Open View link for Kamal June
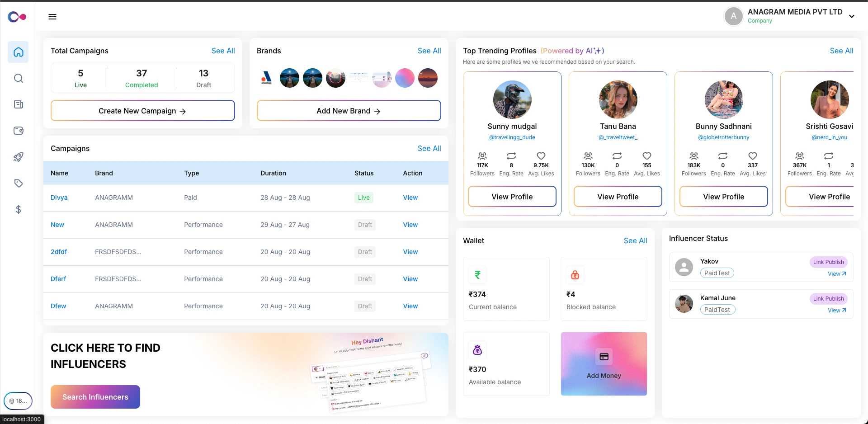This screenshot has height=424, width=868. coord(836,311)
